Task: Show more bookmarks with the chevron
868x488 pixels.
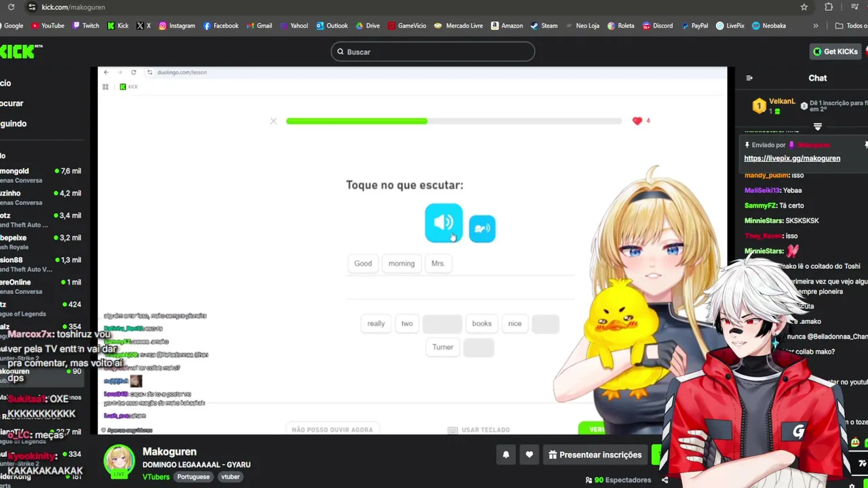Action: (816, 26)
